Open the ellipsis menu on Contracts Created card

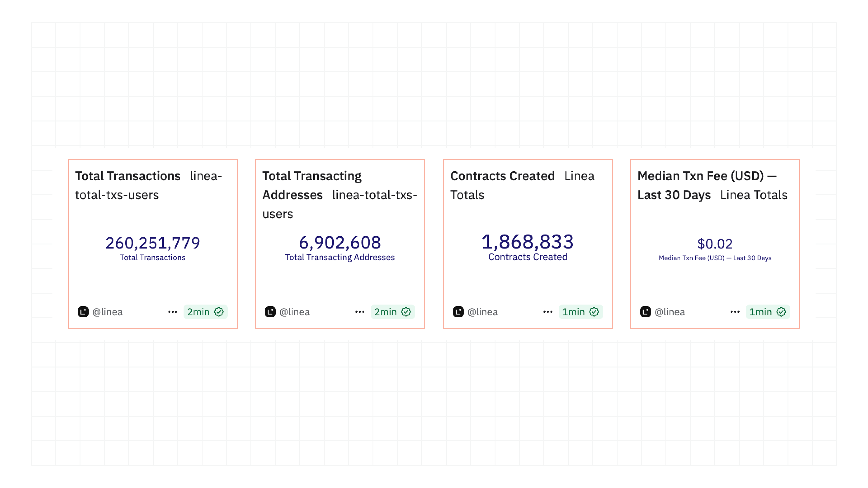pos(548,312)
